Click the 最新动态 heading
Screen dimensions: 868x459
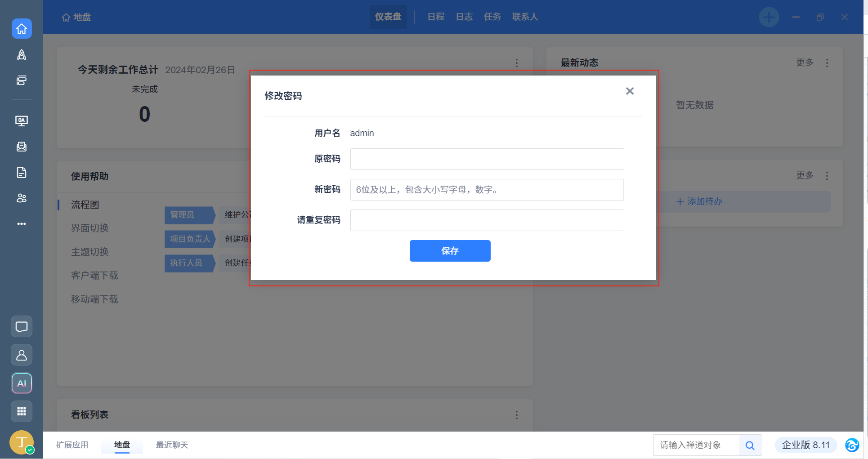(580, 63)
